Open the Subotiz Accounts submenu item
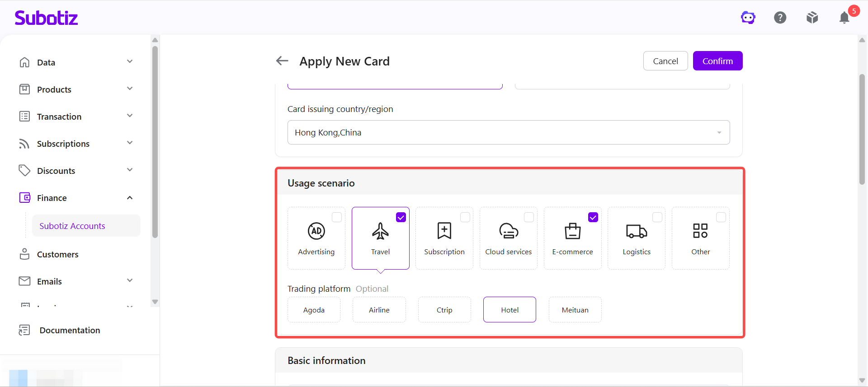The height and width of the screenshot is (387, 868). tap(86, 226)
